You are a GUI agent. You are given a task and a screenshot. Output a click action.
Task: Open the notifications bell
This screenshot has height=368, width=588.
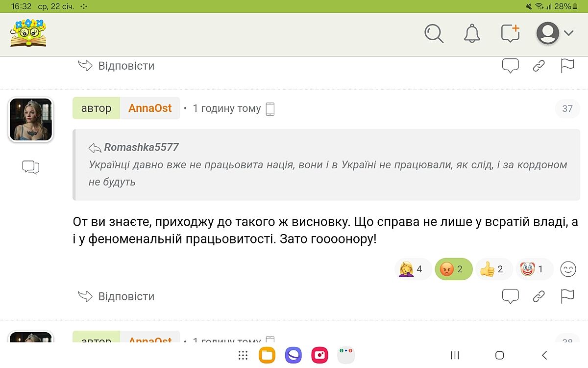pyautogui.click(x=472, y=33)
